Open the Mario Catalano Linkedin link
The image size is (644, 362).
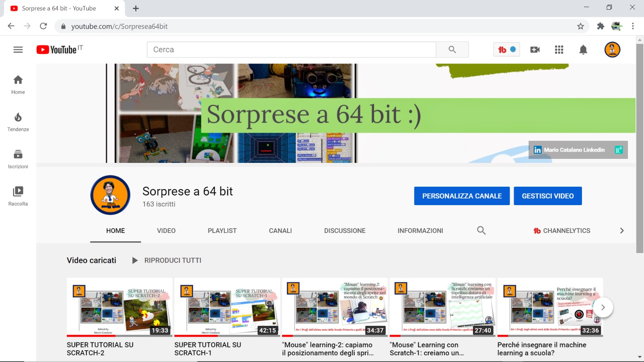[x=569, y=150]
